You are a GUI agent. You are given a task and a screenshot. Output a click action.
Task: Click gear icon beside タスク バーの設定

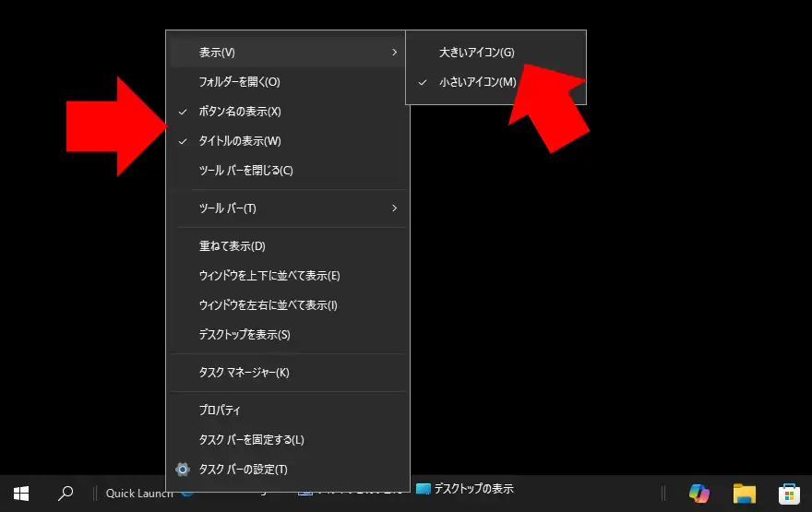pos(183,469)
